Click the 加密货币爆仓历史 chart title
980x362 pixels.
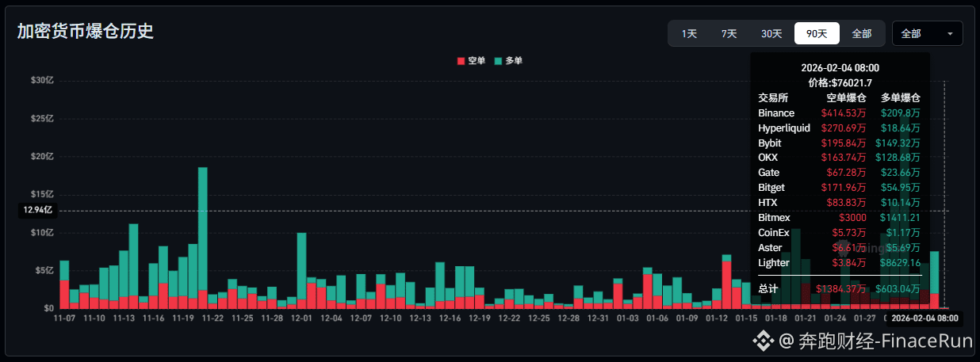coord(86,32)
